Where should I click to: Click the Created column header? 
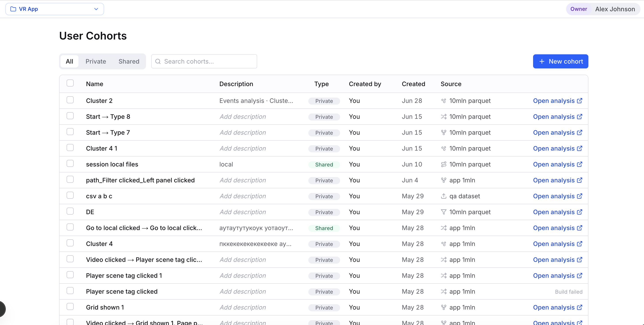413,84
